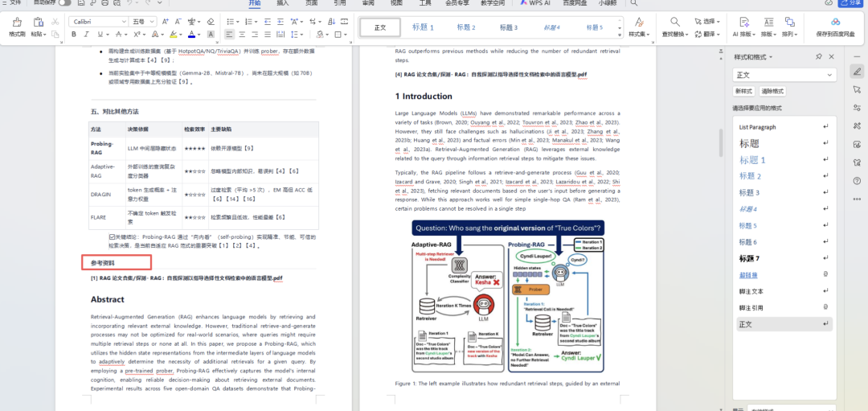Image resolution: width=868 pixels, height=411 pixels.
Task: Switch to the 插入 (Insert) tab
Action: pos(282,2)
